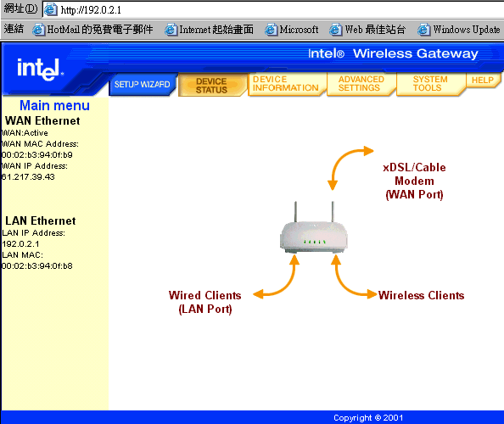
Task: Go to Advanced Settings tab
Action: [x=361, y=84]
